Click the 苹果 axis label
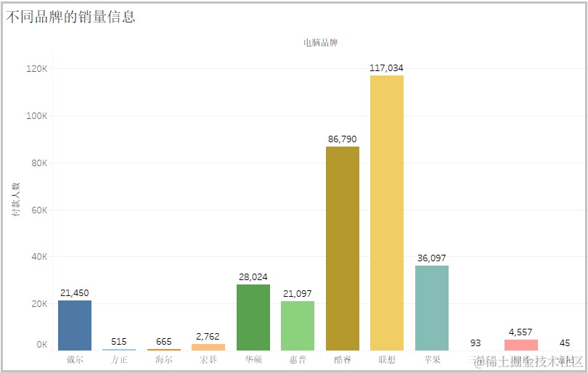 432,360
